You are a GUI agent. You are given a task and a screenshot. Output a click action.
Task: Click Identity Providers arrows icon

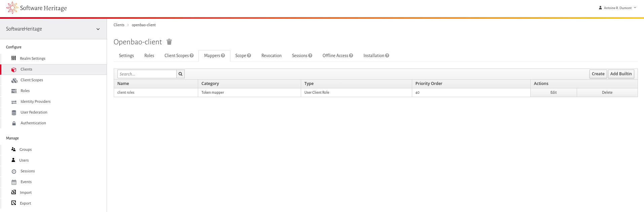[14, 102]
